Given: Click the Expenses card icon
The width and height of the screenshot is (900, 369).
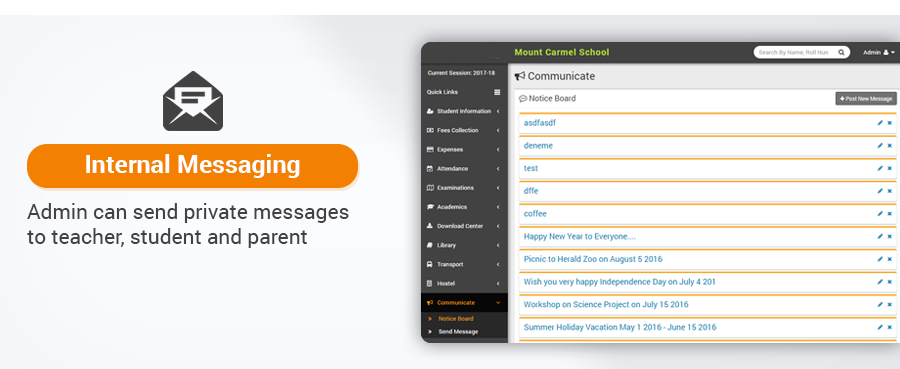Looking at the screenshot, I should pyautogui.click(x=430, y=149).
